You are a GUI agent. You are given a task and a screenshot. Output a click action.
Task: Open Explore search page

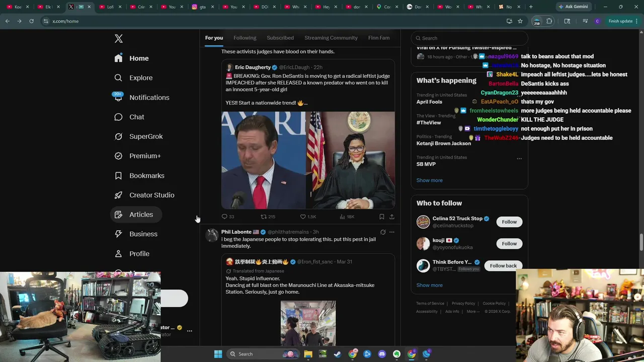(133, 78)
